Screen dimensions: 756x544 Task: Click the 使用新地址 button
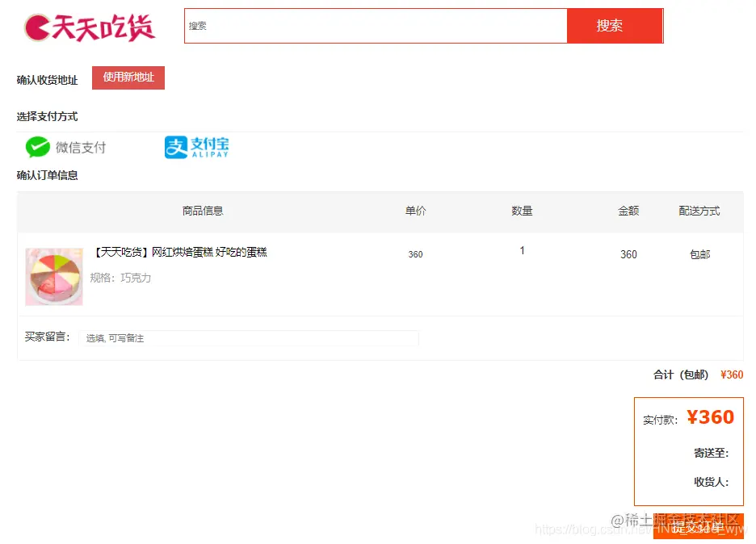(x=128, y=77)
